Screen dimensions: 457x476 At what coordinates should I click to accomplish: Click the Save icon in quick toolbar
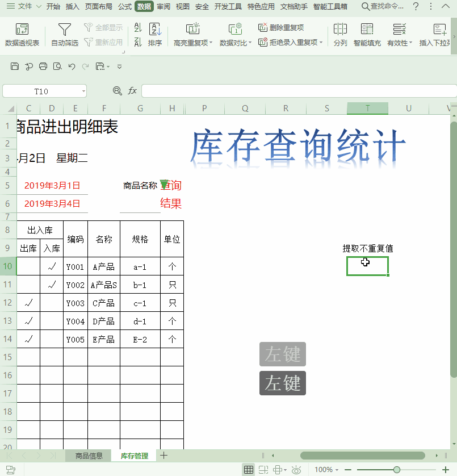click(15, 66)
